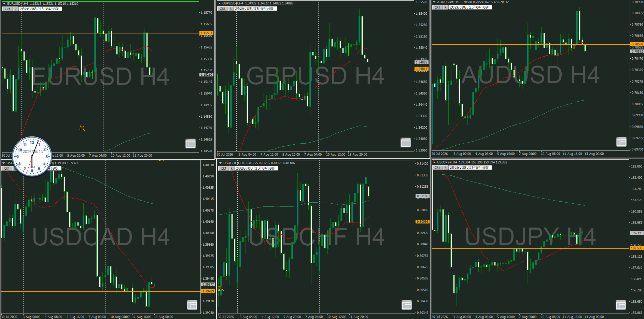Expand the USDJPY#,H4 chart title dropdown arrow
This screenshot has width=644, height=319.
434,162
